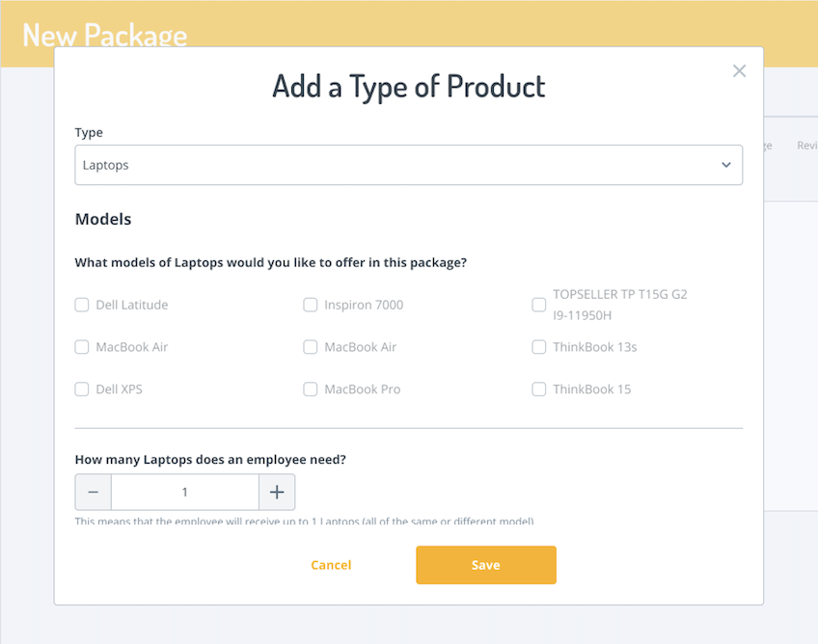Click the laptop quantity input field

[184, 492]
